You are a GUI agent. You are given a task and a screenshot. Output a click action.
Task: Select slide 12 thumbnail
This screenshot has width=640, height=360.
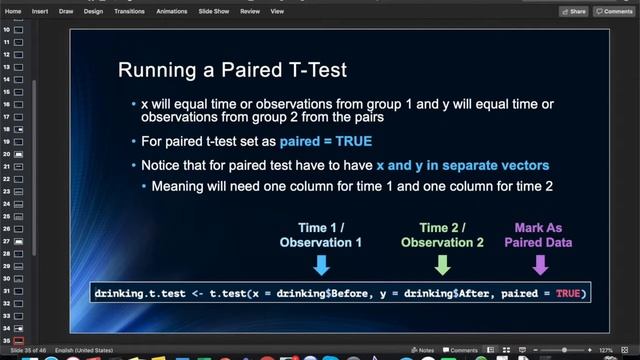tap(18, 55)
